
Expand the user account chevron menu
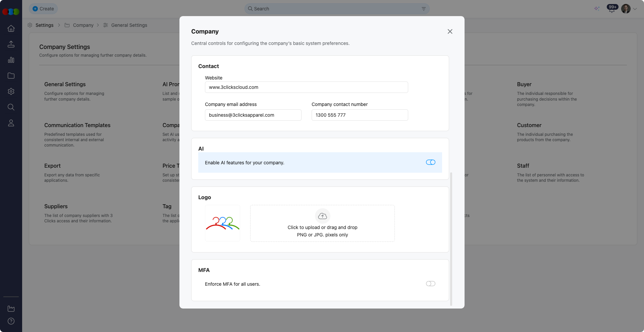pos(635,9)
